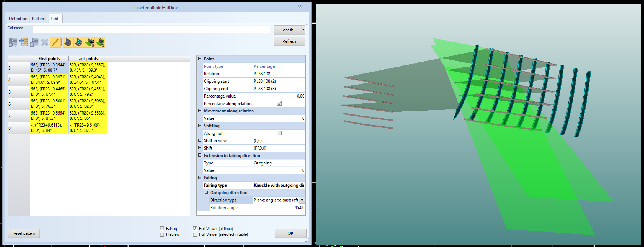Screen dimensions: 644x247
Task: Collapse Extension in fairing direction section
Action: [x=200, y=155]
